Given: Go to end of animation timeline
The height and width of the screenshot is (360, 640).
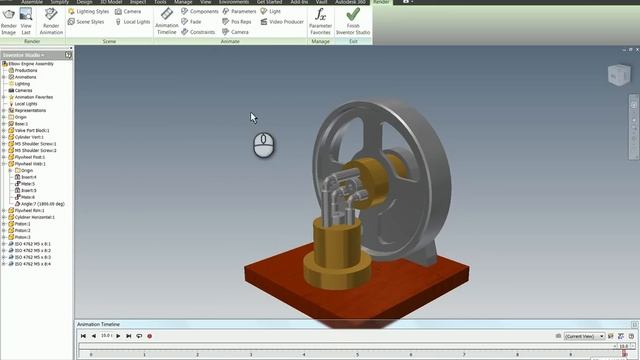Looking at the screenshot, I should pyautogui.click(x=129, y=336).
